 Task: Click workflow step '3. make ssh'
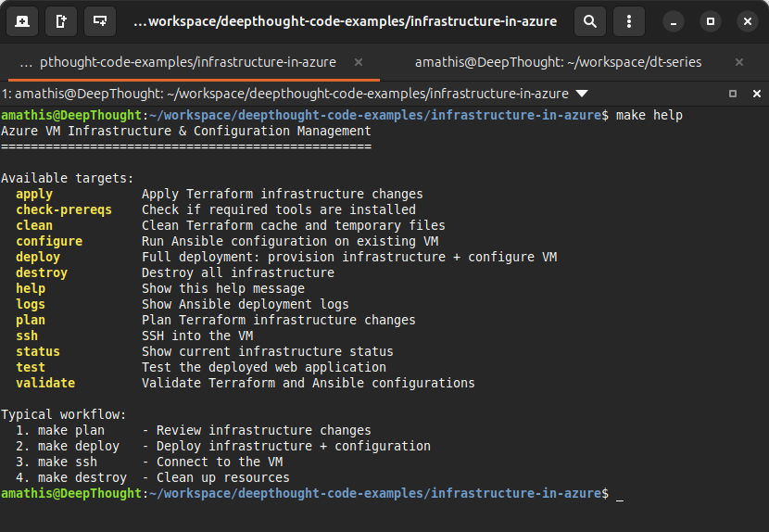click(57, 462)
